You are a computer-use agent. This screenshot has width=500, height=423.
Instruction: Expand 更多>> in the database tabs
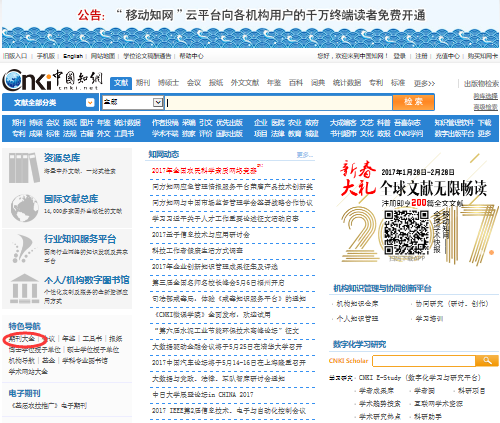pyautogui.click(x=424, y=83)
